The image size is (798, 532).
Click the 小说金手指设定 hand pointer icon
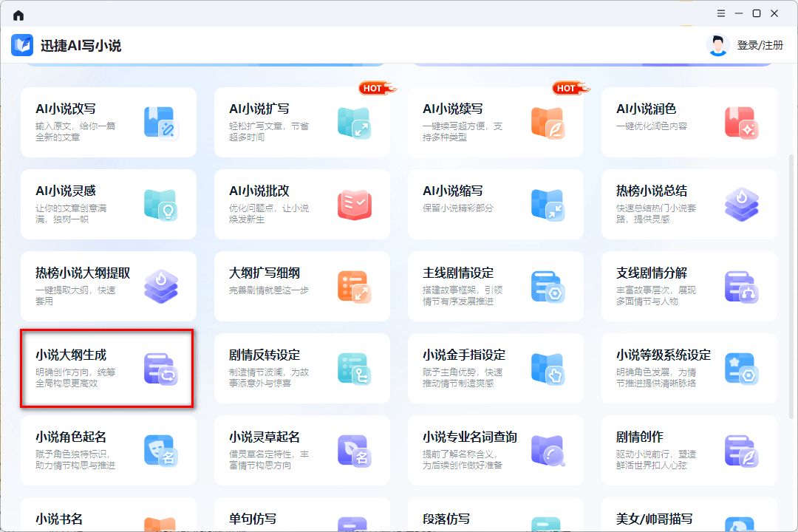tap(548, 369)
